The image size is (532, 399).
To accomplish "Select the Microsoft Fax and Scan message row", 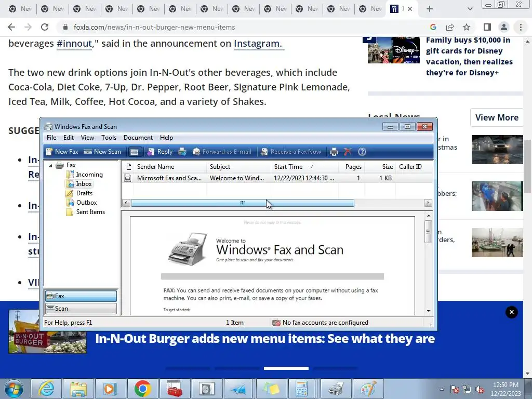I will coord(277,178).
